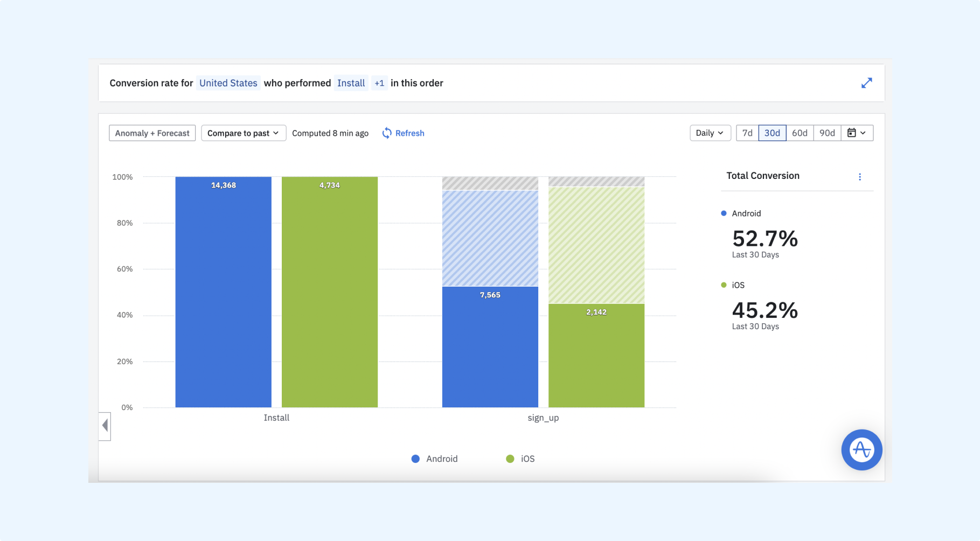The height and width of the screenshot is (541, 980).
Task: Click the Refresh circular arrow icon
Action: [x=387, y=133]
